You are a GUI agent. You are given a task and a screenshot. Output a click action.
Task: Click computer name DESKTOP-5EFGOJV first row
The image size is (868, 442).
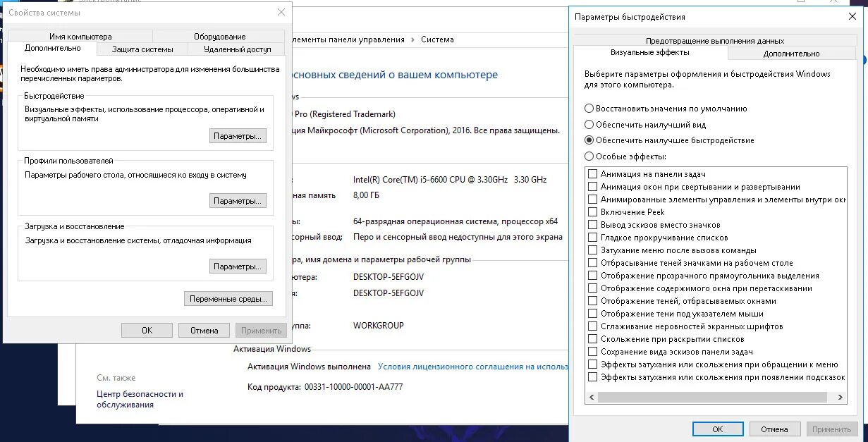click(x=389, y=277)
